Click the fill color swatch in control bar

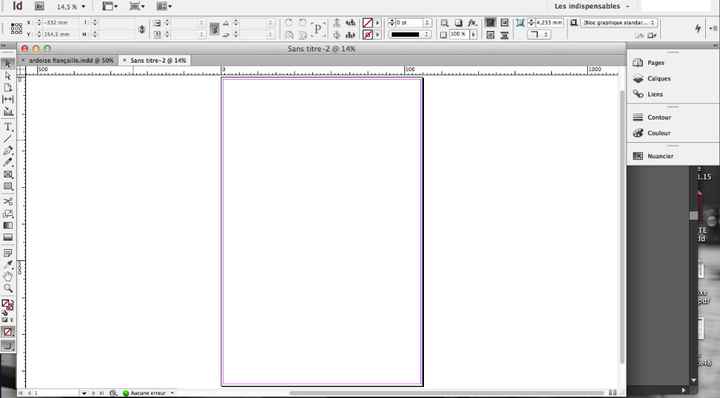367,22
